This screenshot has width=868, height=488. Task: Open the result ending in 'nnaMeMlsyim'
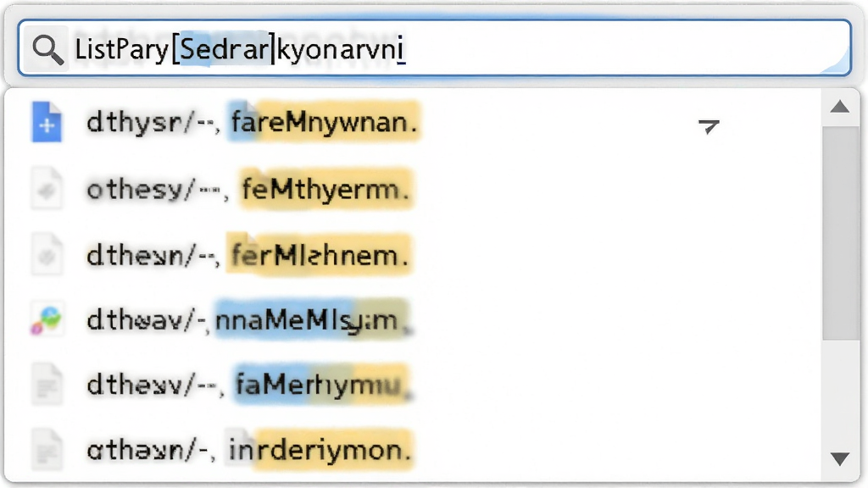pos(414,319)
